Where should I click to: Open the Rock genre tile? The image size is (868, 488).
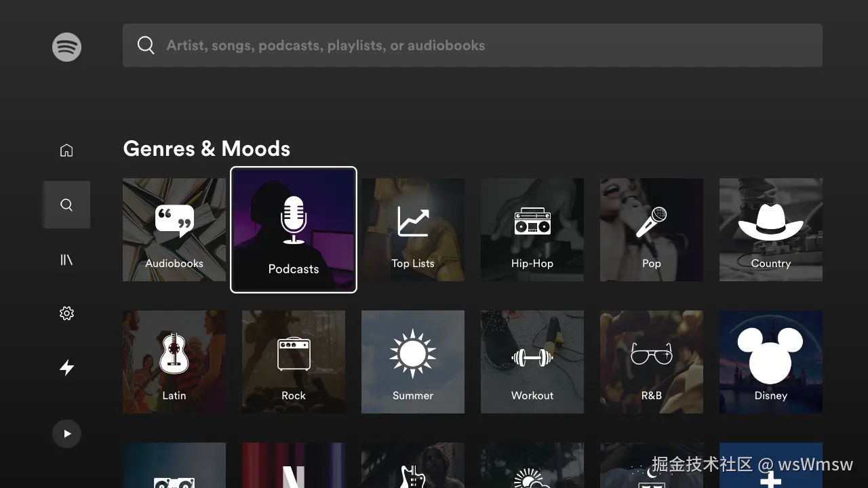point(294,362)
